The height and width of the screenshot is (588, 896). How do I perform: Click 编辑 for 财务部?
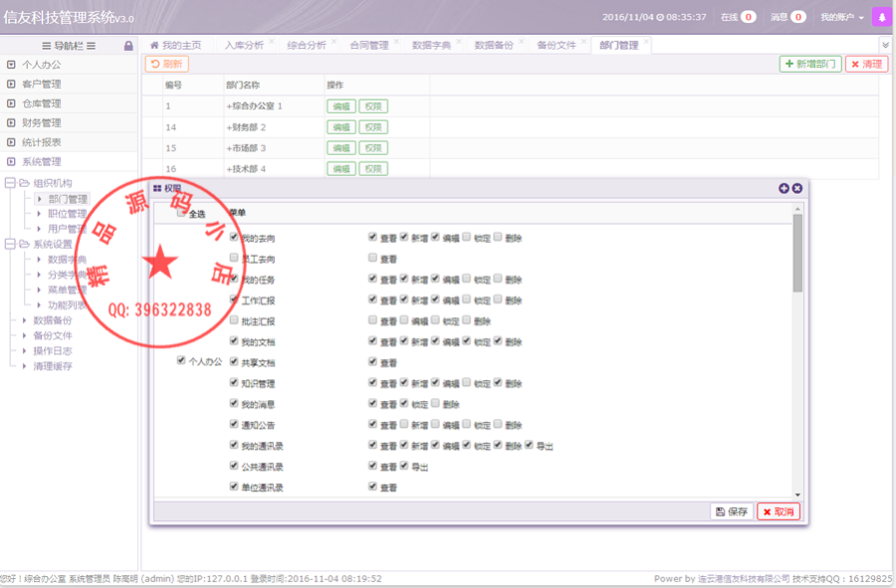click(x=341, y=127)
